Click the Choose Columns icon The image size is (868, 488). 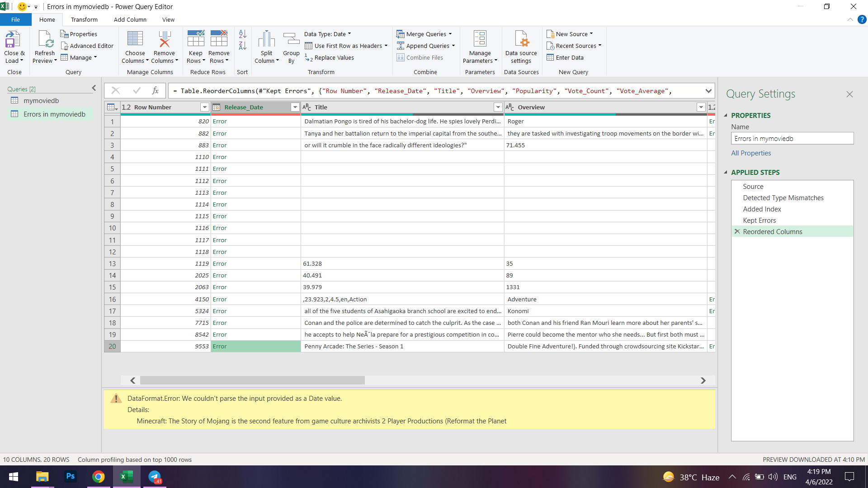[135, 40]
